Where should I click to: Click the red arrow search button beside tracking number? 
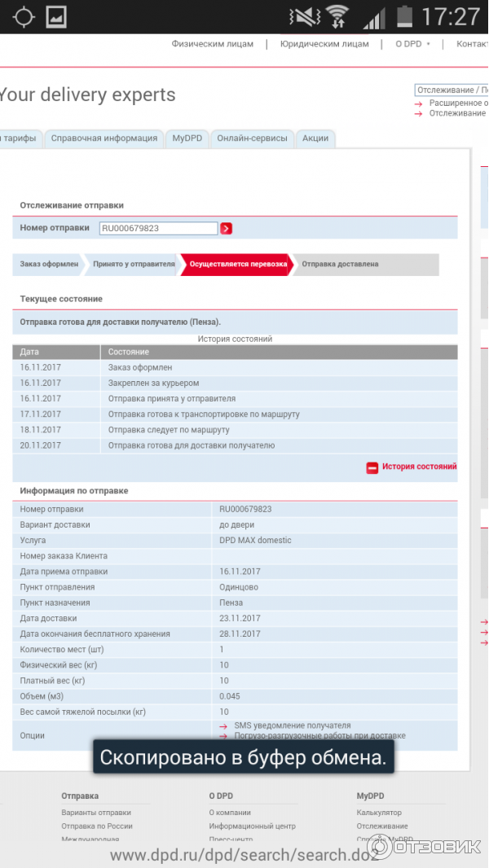coord(227,229)
